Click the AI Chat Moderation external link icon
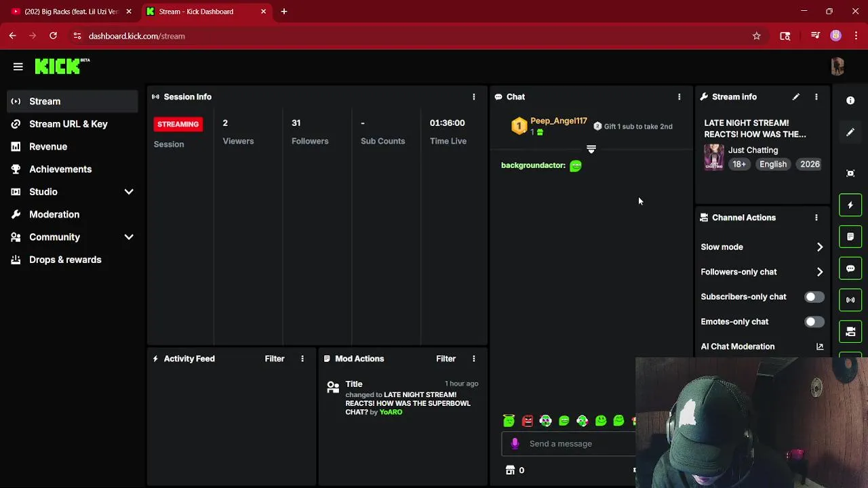This screenshot has width=868, height=488. pyautogui.click(x=820, y=346)
